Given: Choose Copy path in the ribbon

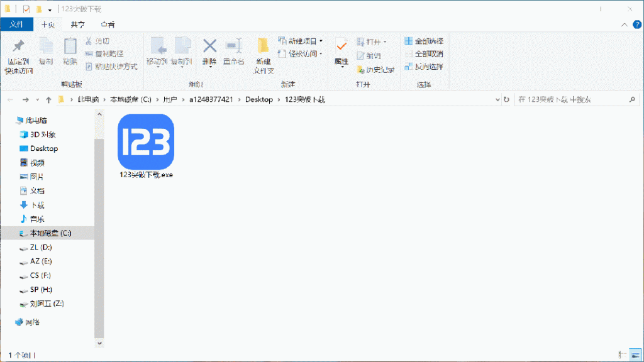Looking at the screenshot, I should [104, 54].
